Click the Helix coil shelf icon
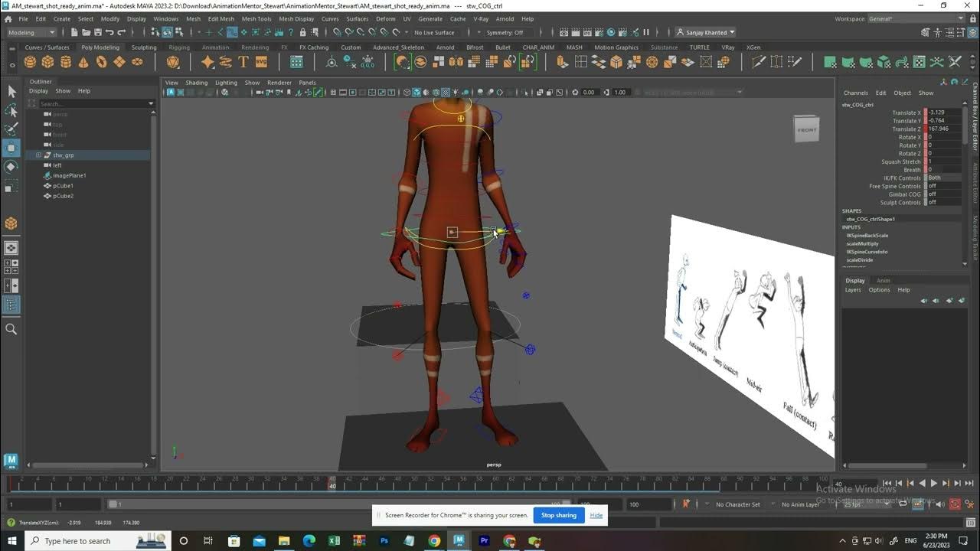 click(x=226, y=62)
